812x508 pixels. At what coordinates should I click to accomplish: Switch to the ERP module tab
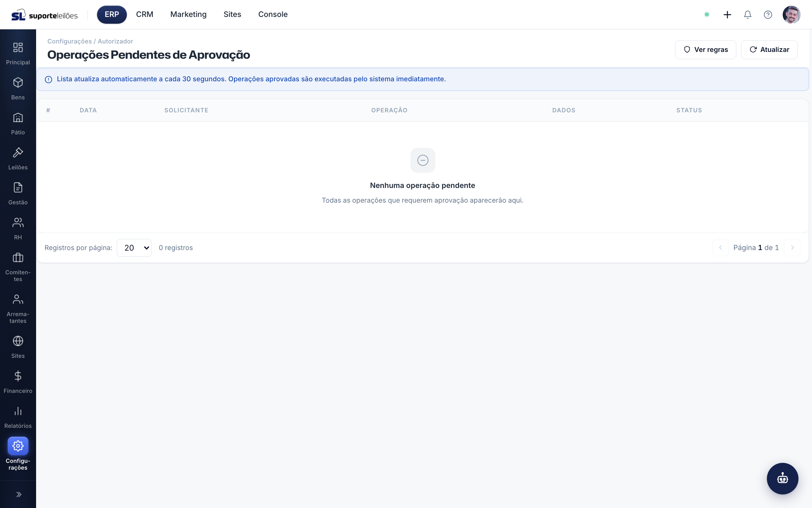click(112, 14)
